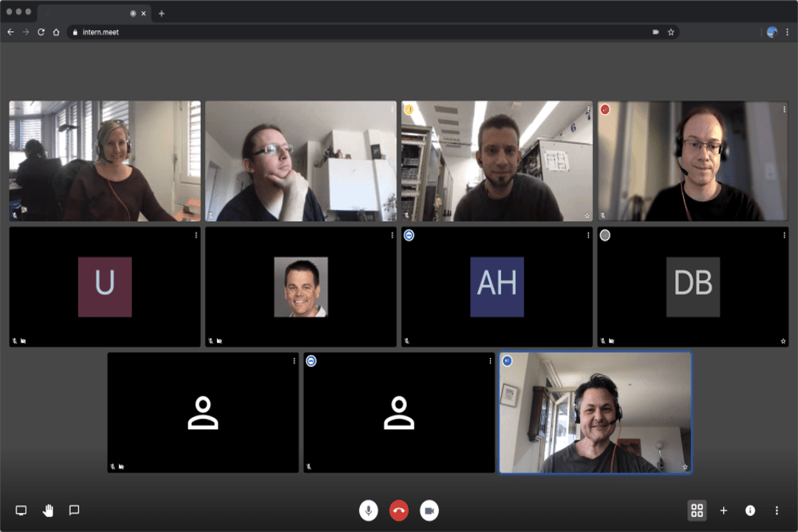Viewport: 798px width, 532px height.
Task: Open the browser profile avatar
Action: point(772,32)
